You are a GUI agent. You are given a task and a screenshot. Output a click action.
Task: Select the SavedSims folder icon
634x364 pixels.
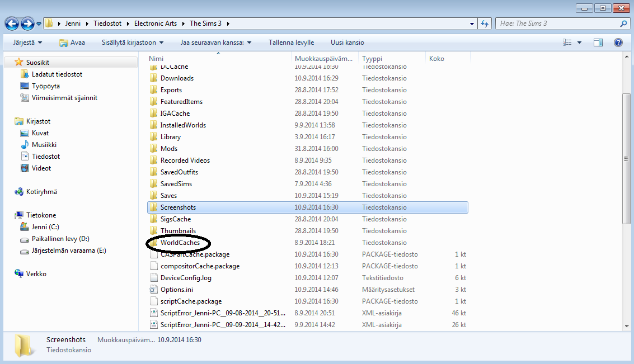coord(153,183)
